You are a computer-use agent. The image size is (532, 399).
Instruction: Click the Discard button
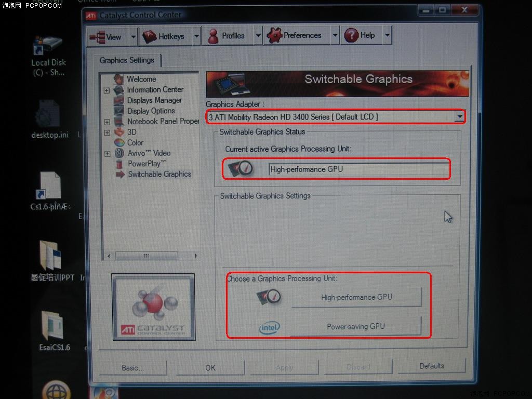click(358, 366)
